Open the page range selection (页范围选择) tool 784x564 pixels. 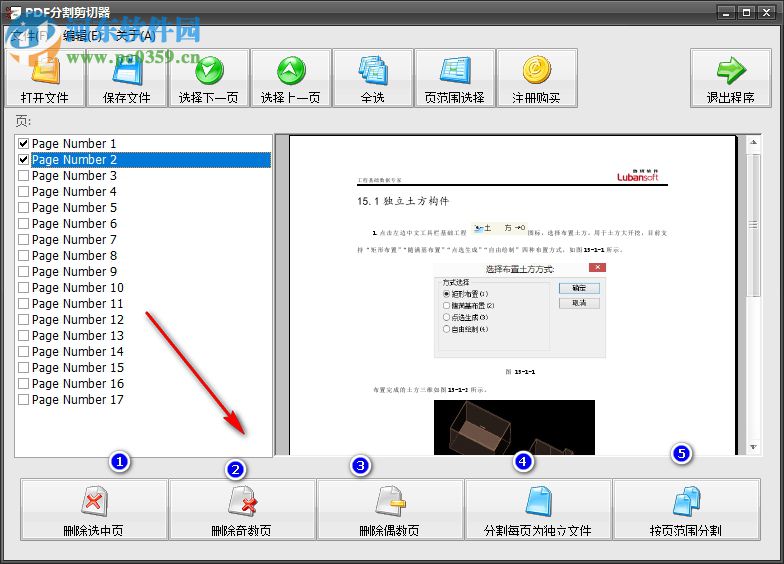pyautogui.click(x=454, y=78)
